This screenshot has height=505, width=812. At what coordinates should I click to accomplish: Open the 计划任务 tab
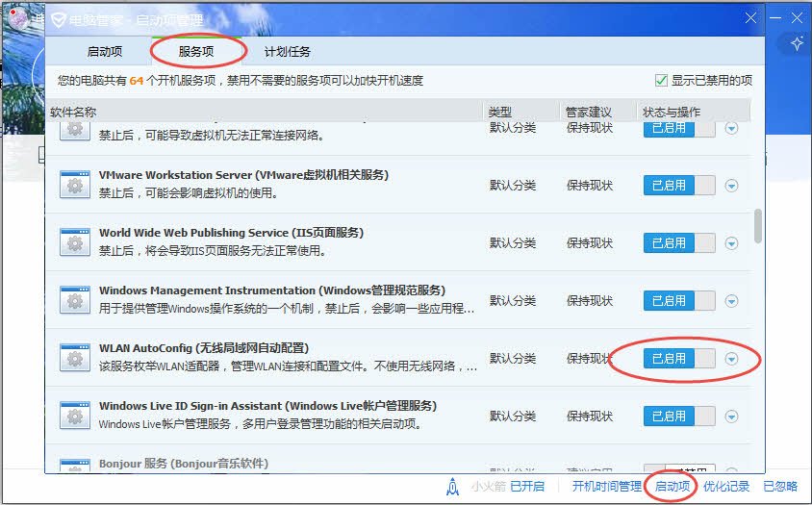point(288,52)
